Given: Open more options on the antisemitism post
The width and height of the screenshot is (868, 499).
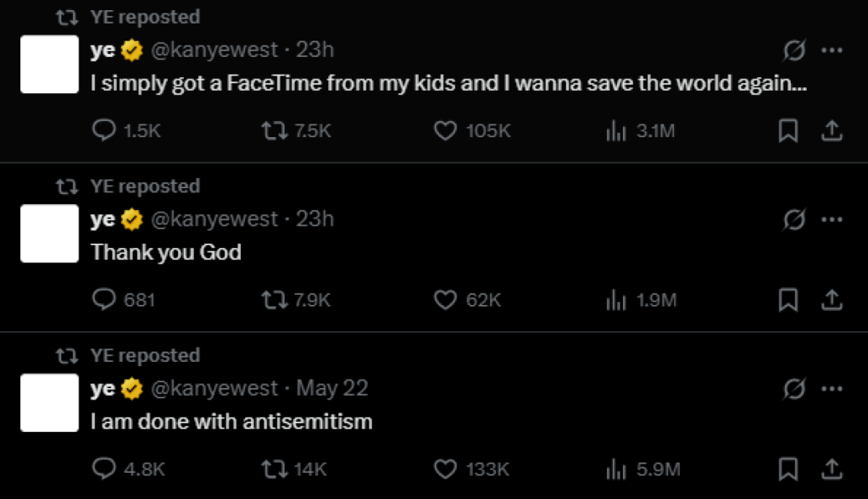Looking at the screenshot, I should tap(832, 389).
